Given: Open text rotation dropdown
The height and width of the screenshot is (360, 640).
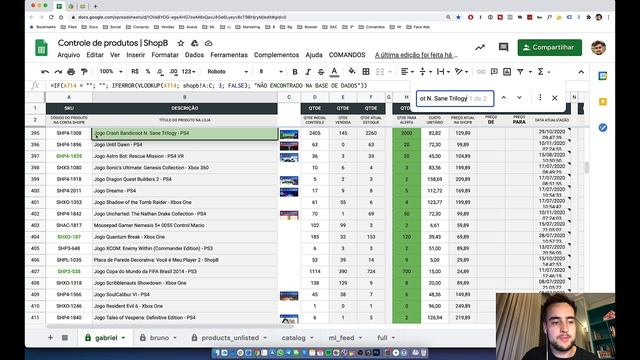Looking at the screenshot, I should (461, 72).
